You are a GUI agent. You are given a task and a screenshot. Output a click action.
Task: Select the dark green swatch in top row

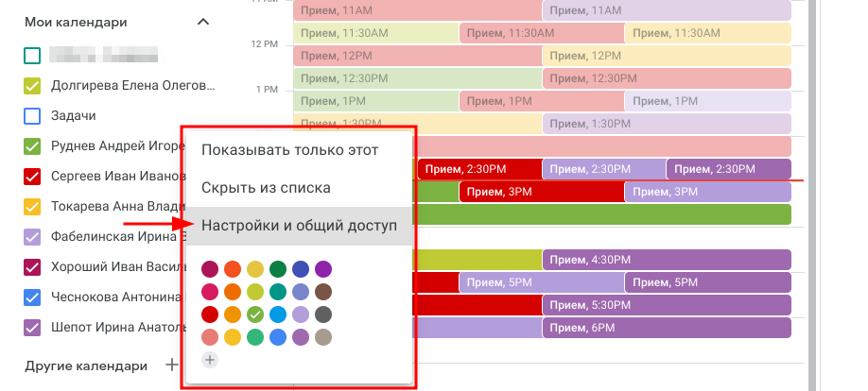[277, 270]
